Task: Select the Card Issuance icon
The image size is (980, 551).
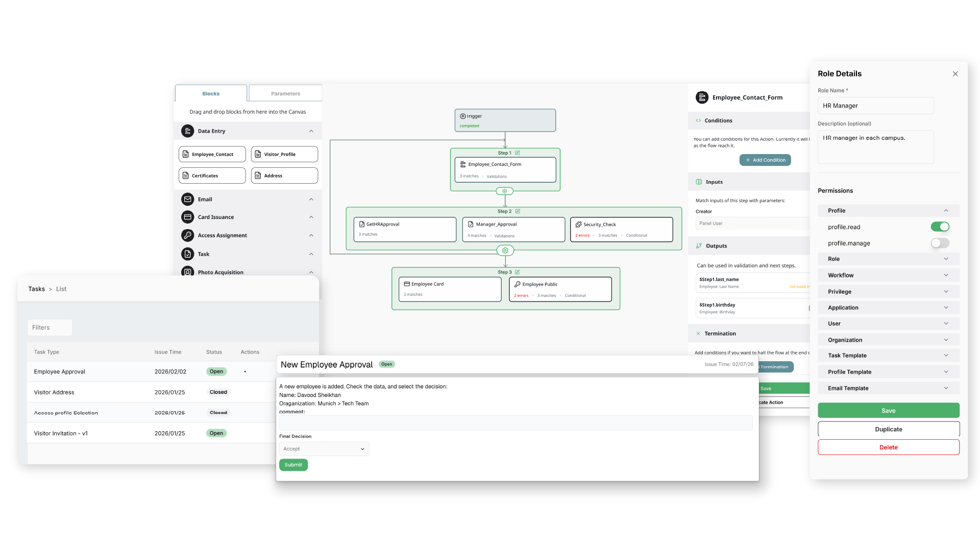Action: (x=188, y=217)
